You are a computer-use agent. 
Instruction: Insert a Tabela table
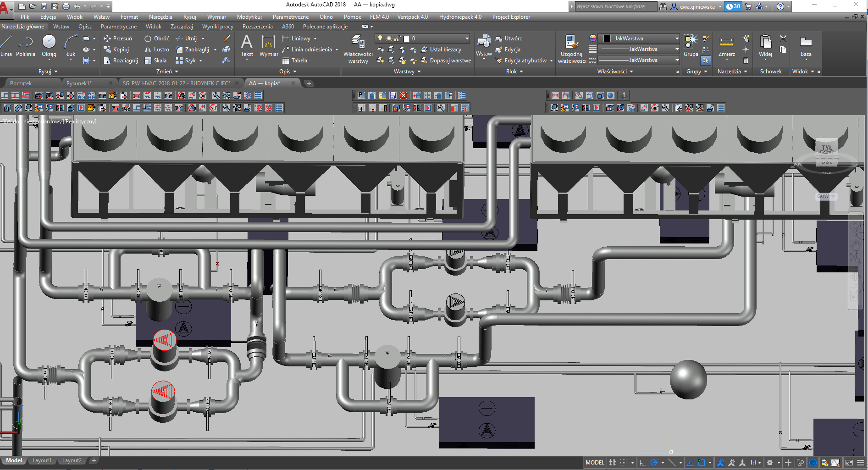coord(295,61)
